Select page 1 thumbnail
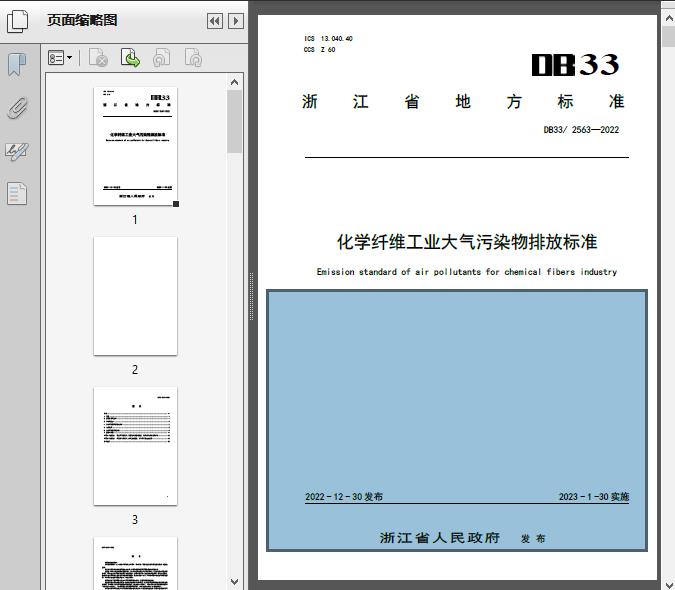The image size is (675, 590). 135,146
